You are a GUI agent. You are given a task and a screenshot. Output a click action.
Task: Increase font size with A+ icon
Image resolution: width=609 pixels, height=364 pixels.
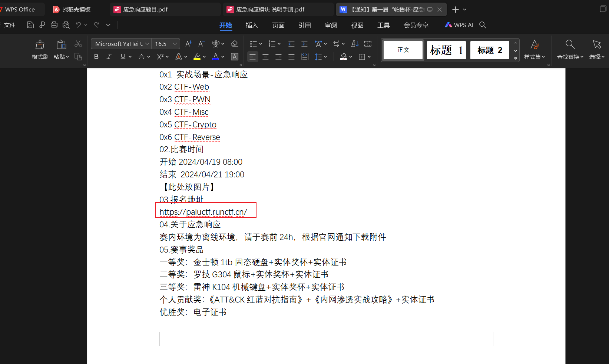(188, 44)
